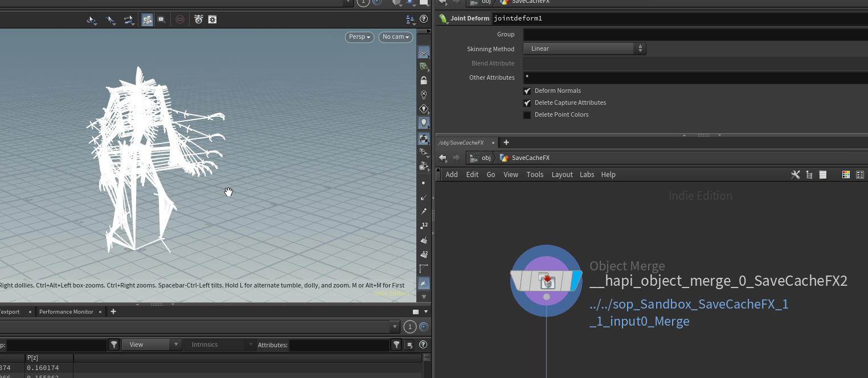
Task: Click the color palette grid icon
Action: [x=846, y=175]
